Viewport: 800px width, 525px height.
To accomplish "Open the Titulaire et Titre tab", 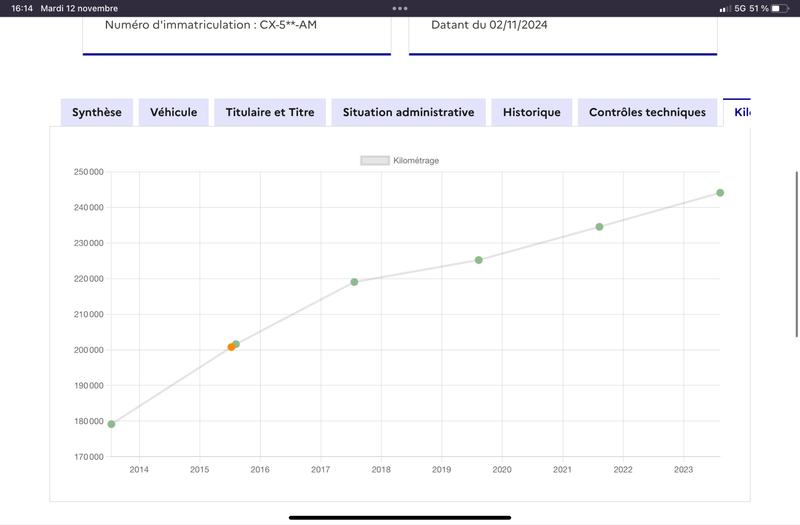I will (x=270, y=112).
